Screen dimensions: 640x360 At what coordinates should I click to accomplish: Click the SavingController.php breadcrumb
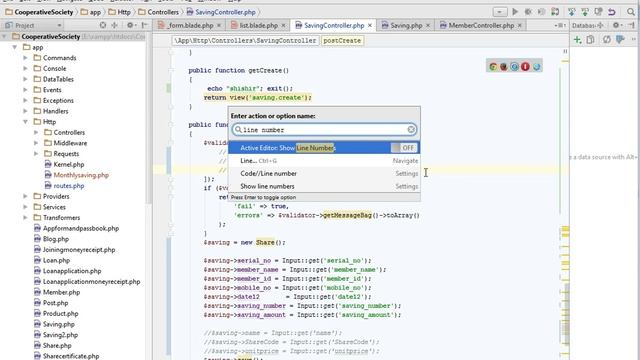click(x=221, y=12)
